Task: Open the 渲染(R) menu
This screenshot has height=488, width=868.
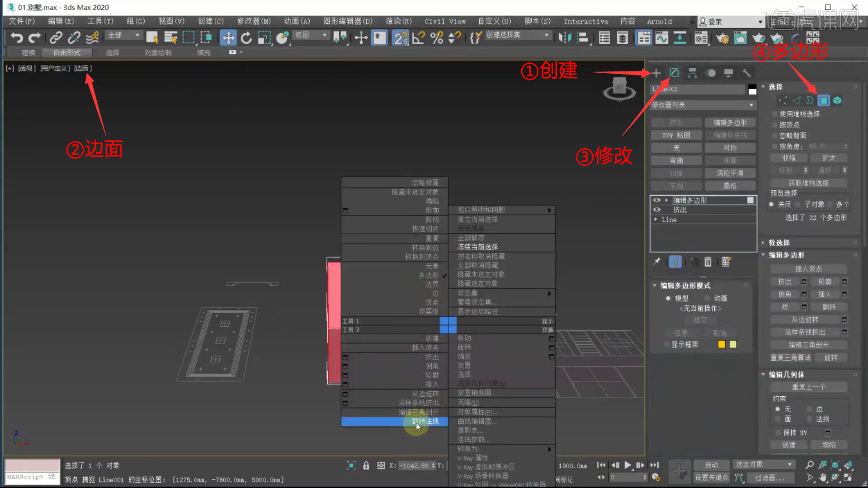Action: pos(399,21)
